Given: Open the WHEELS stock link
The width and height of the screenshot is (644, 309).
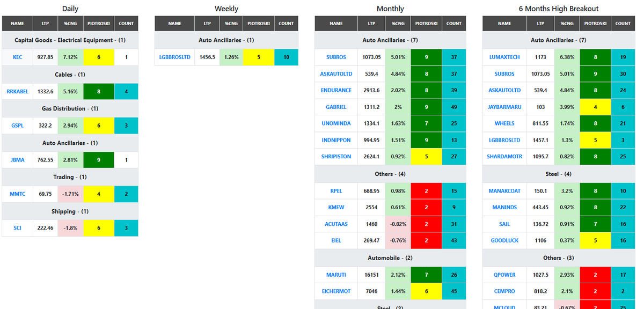Looking at the screenshot, I should [x=504, y=123].
